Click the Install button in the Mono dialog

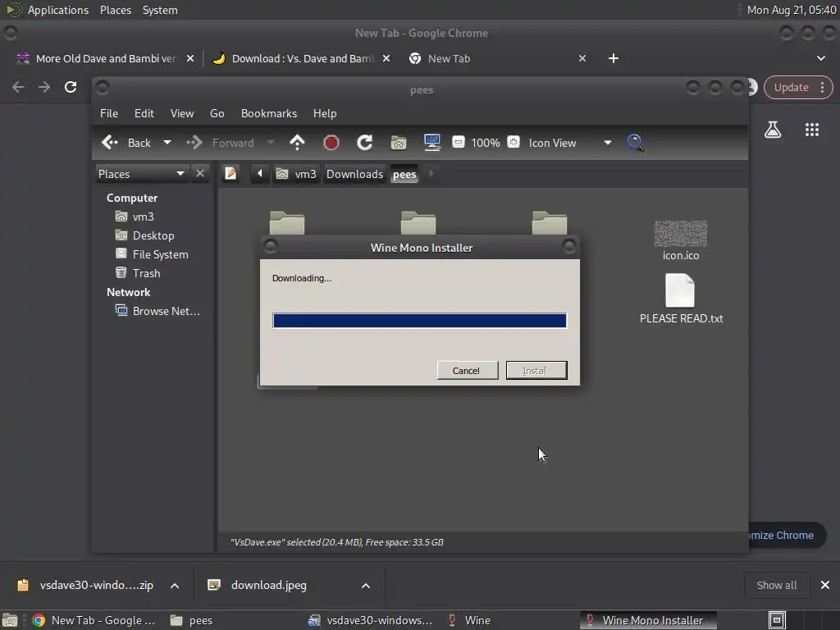pyautogui.click(x=536, y=370)
